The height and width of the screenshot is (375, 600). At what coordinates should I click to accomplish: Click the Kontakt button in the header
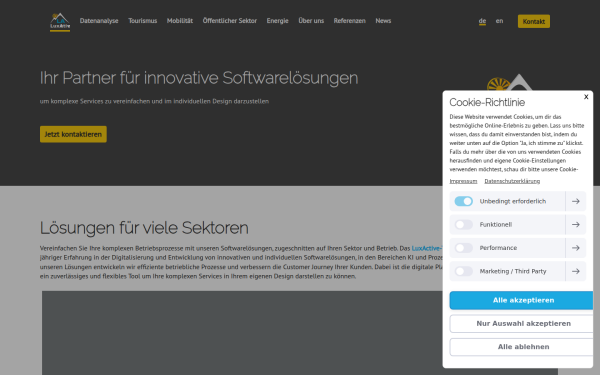pos(534,21)
